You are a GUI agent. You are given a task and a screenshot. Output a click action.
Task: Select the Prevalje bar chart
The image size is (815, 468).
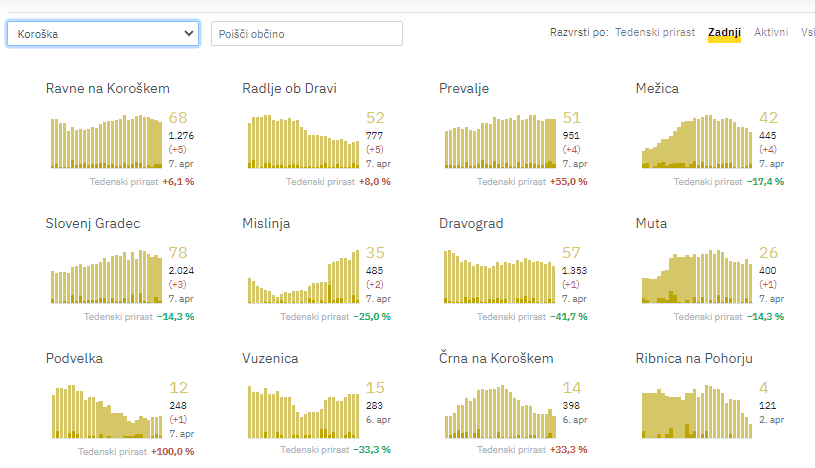tap(499, 142)
